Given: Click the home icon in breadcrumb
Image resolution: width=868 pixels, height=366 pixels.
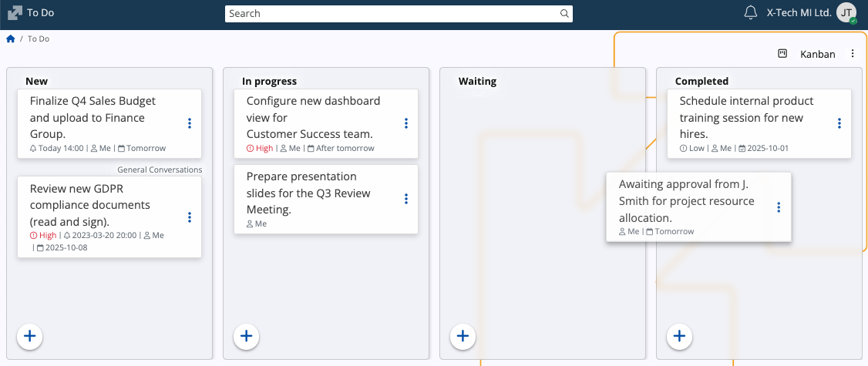Looking at the screenshot, I should pyautogui.click(x=11, y=39).
